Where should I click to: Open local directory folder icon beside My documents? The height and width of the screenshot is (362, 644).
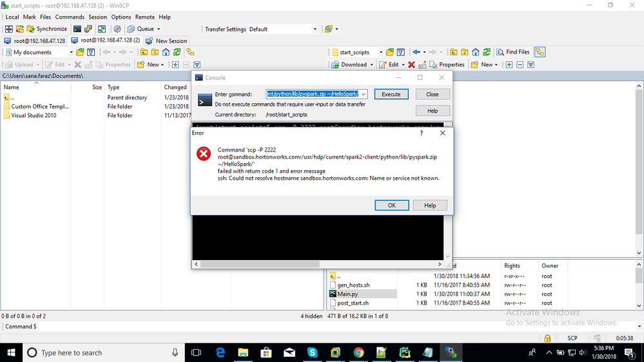(80, 52)
